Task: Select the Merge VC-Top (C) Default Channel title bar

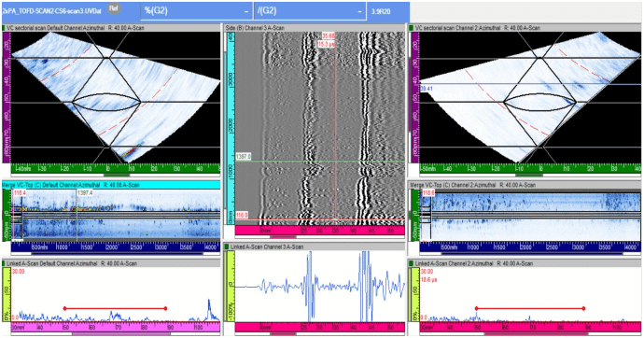Action: [111, 185]
